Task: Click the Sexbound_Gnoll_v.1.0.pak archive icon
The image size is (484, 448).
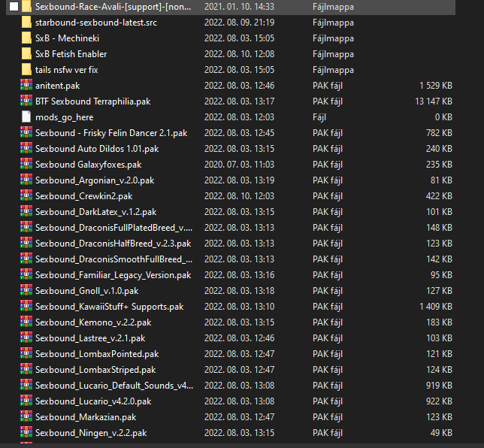Action: point(26,290)
